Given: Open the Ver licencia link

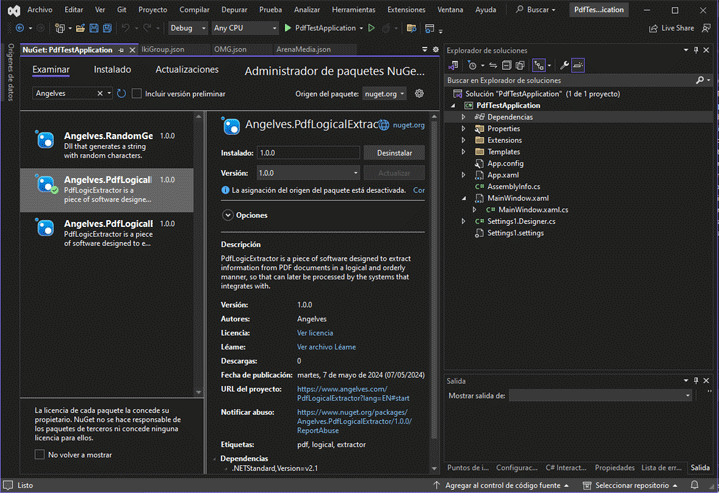Looking at the screenshot, I should [x=315, y=333].
